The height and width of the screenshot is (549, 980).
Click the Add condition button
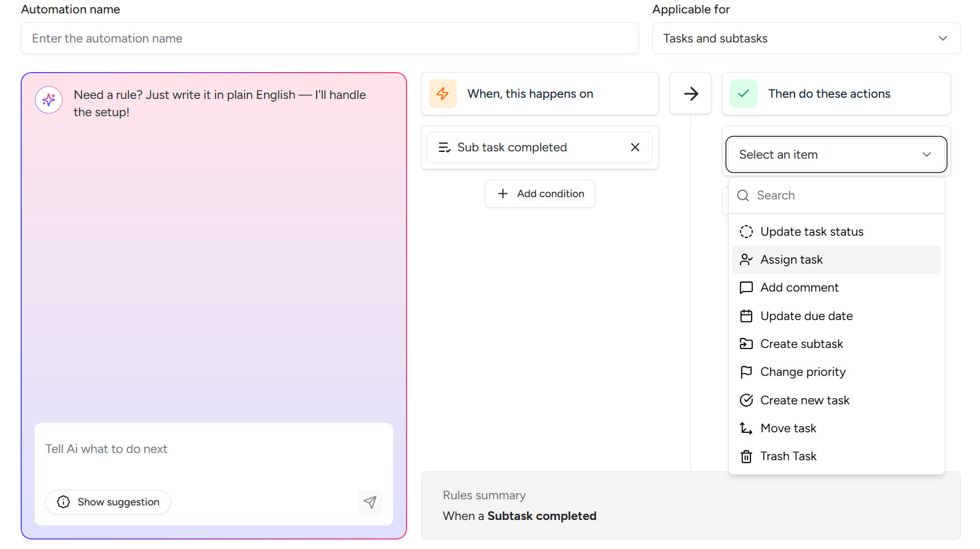(540, 194)
